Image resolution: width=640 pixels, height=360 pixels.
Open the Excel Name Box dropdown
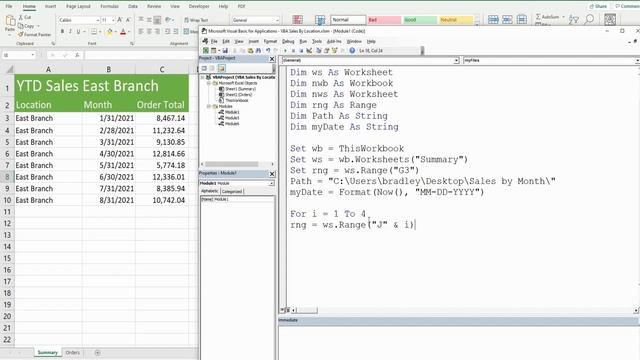tap(33, 55)
